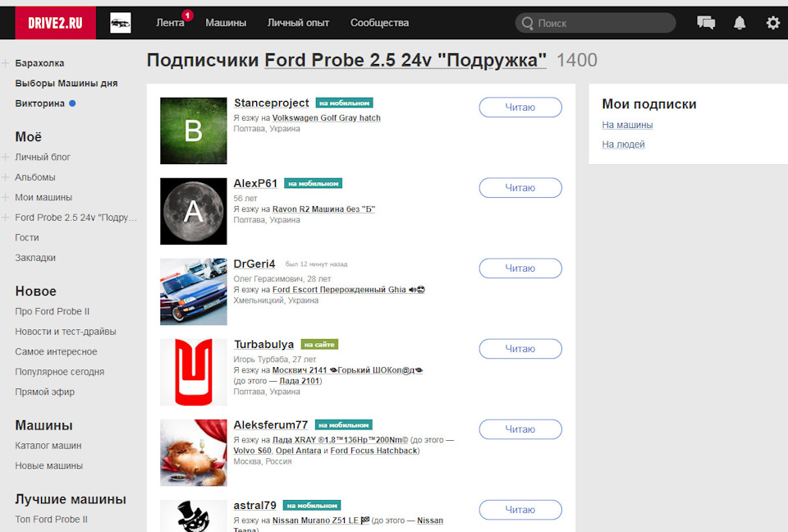Image resolution: width=788 pixels, height=532 pixels.
Task: Open AlexP61 profile name
Action: [255, 183]
